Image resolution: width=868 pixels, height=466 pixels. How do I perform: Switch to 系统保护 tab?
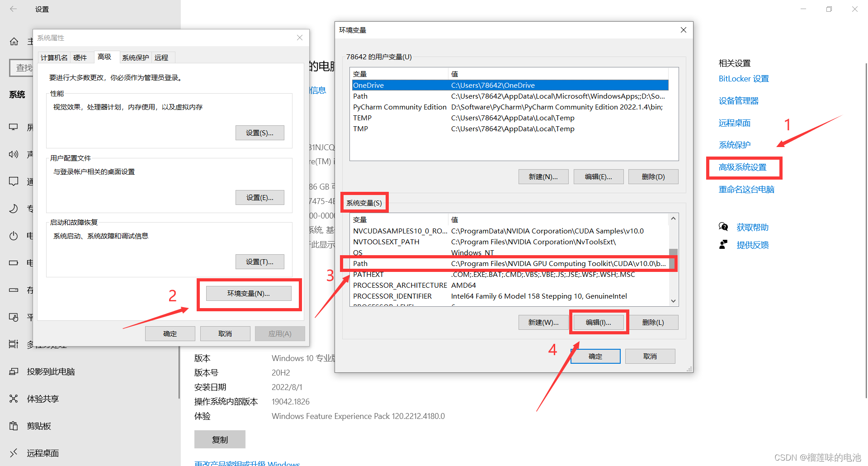[135, 57]
